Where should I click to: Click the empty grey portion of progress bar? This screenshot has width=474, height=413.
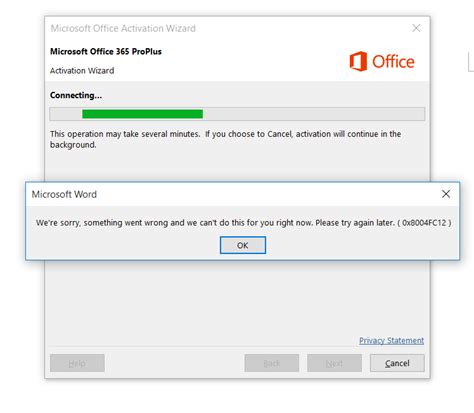click(313, 114)
